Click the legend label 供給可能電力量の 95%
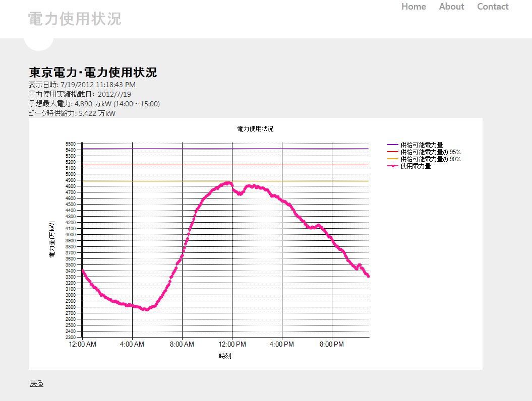This screenshot has height=401, width=532. click(x=430, y=152)
